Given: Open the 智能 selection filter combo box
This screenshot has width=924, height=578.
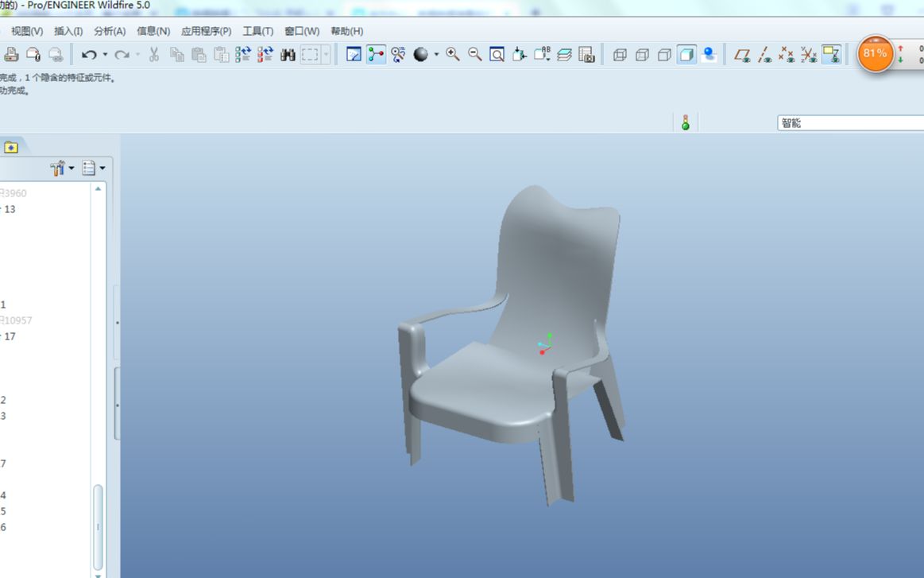Looking at the screenshot, I should tap(849, 123).
